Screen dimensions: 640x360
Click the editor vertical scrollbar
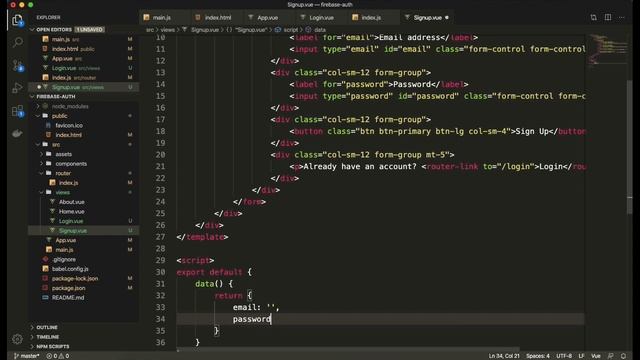point(629,147)
